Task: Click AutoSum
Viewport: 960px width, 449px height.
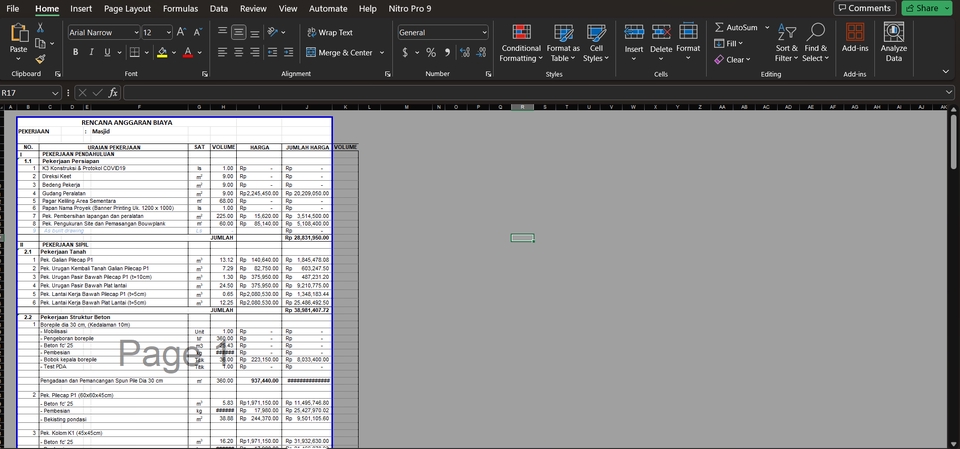Action: [x=735, y=28]
